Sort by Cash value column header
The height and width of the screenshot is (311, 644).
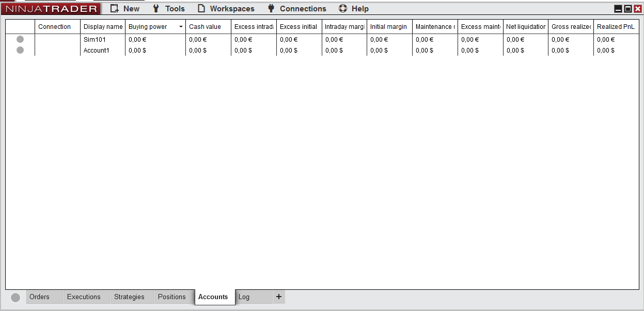(x=208, y=27)
